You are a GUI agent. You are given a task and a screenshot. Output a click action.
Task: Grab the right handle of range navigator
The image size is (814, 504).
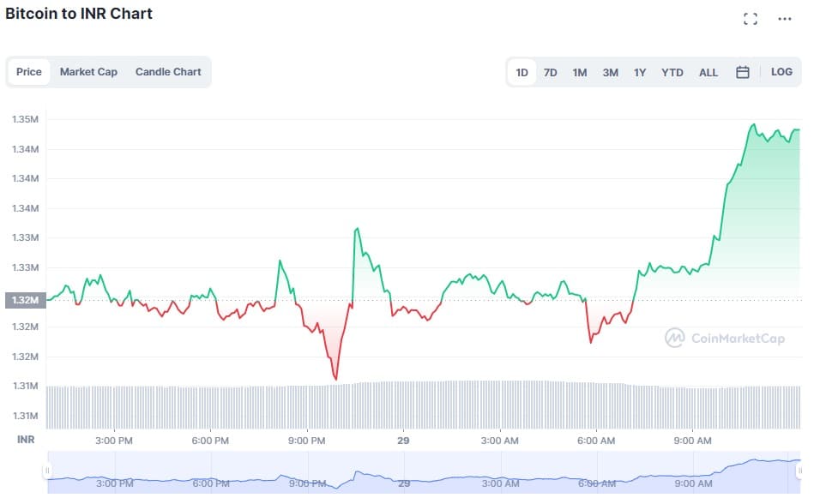coord(799,471)
